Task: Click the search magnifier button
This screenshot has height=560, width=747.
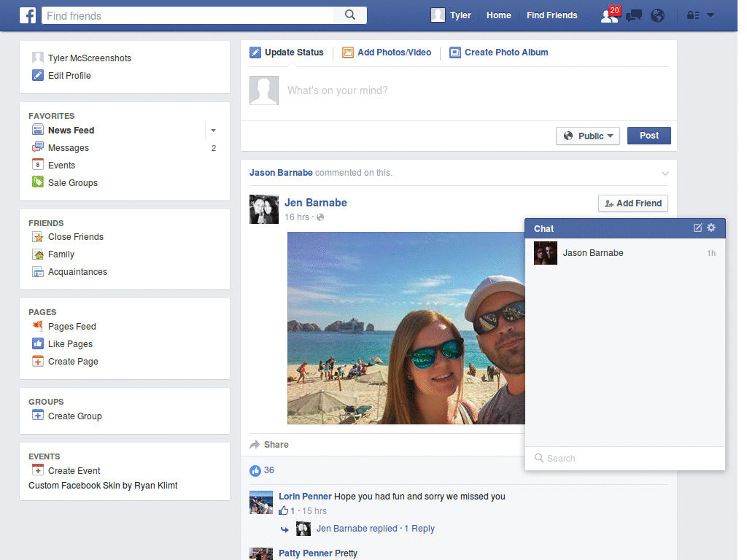Action: point(350,15)
